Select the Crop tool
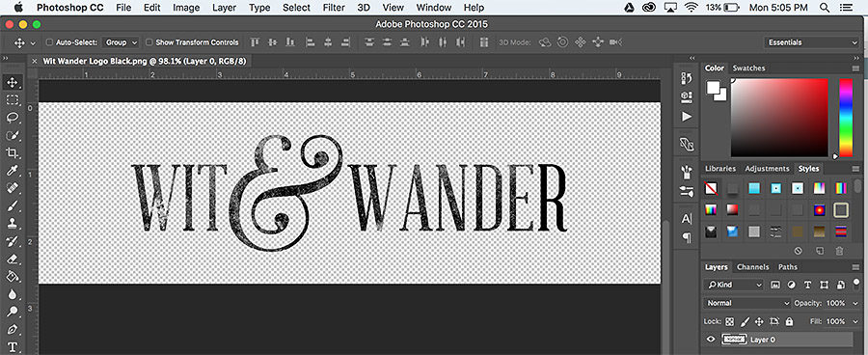This screenshot has width=868, height=355. pos(13,153)
